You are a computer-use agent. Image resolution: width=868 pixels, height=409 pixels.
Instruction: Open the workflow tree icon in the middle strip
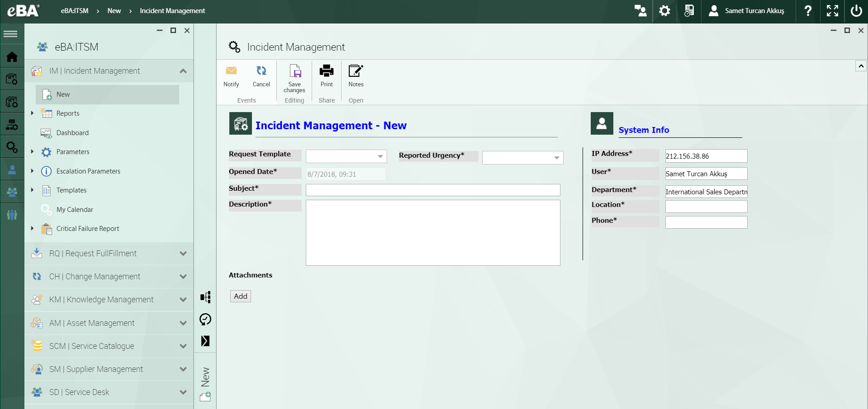(205, 297)
